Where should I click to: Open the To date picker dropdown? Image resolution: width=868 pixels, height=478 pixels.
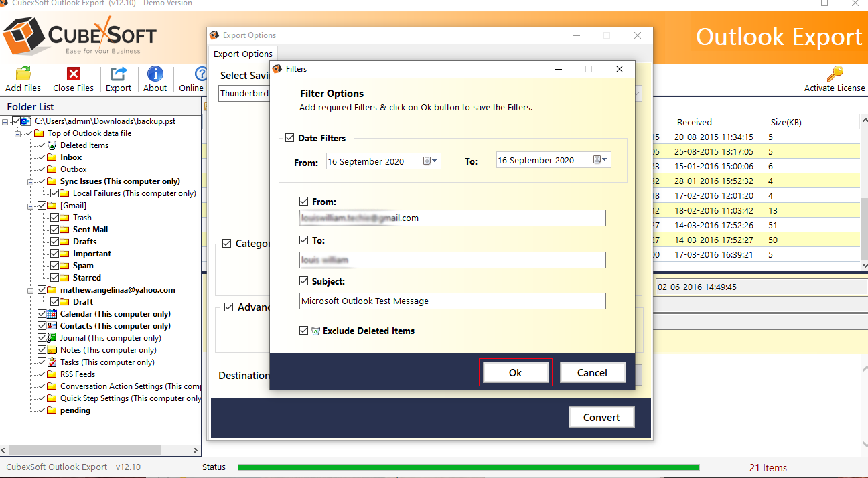(x=600, y=160)
